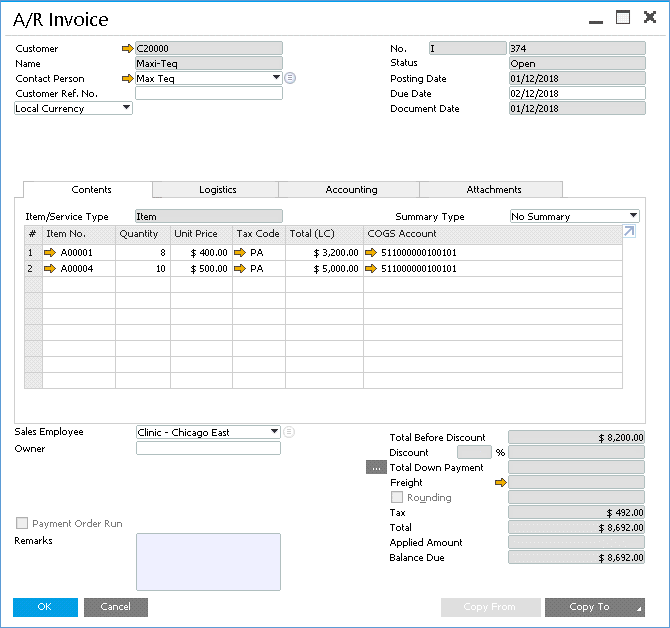Expand table with the form settings arrow icon
The width and height of the screenshot is (670, 628).
coord(629,232)
